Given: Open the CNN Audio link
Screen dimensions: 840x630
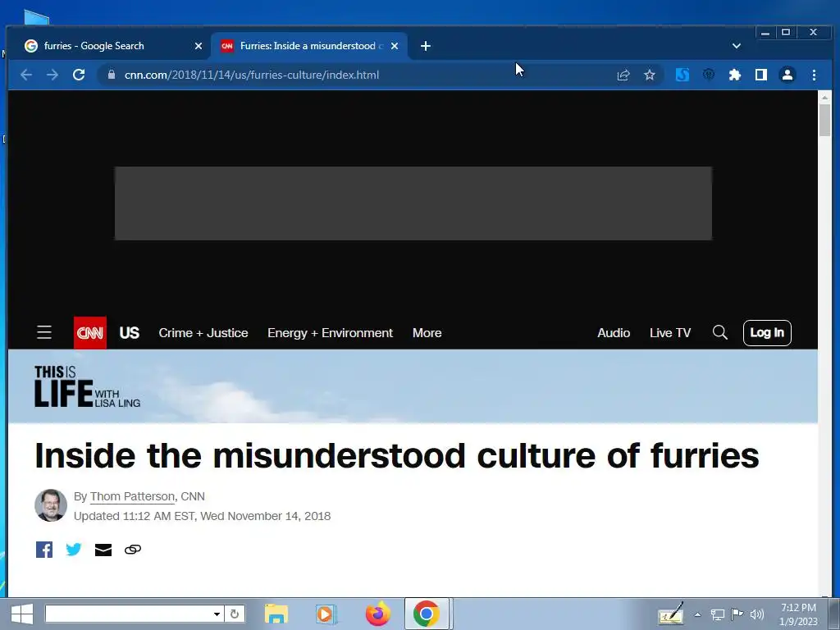Looking at the screenshot, I should point(614,333).
